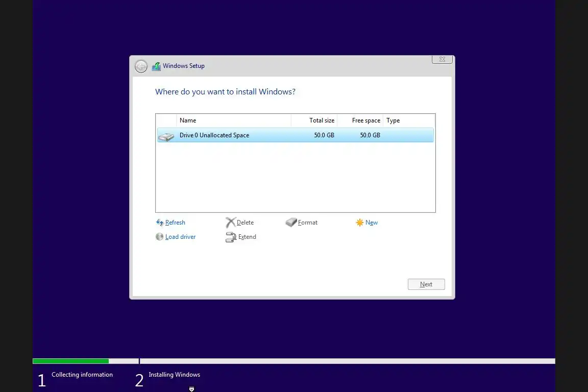Close the Windows Setup dialog
Viewport: 588px width, 392px height.
(x=442, y=59)
